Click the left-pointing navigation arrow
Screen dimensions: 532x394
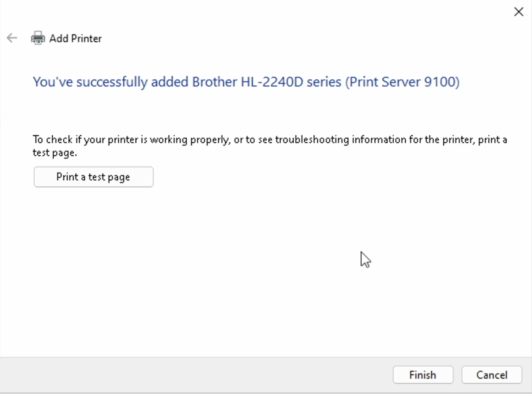12,38
